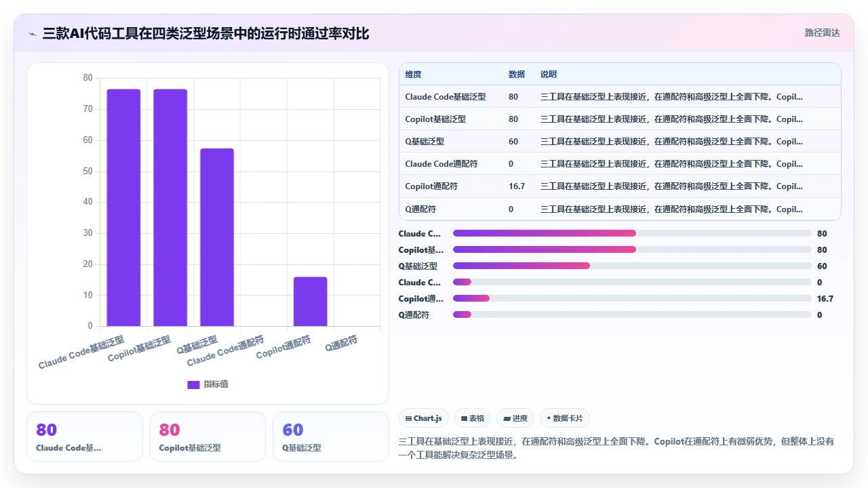
Task: Select the 进度 tag
Action: (515, 418)
